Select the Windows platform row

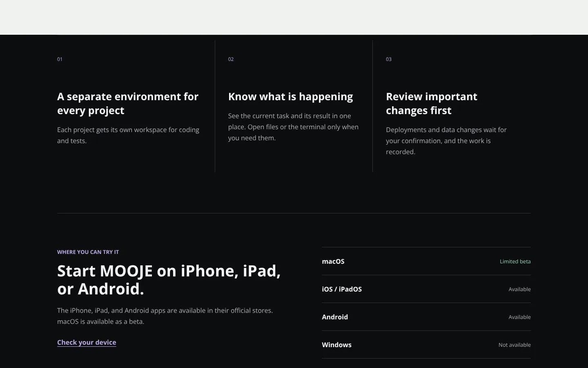tap(426, 345)
